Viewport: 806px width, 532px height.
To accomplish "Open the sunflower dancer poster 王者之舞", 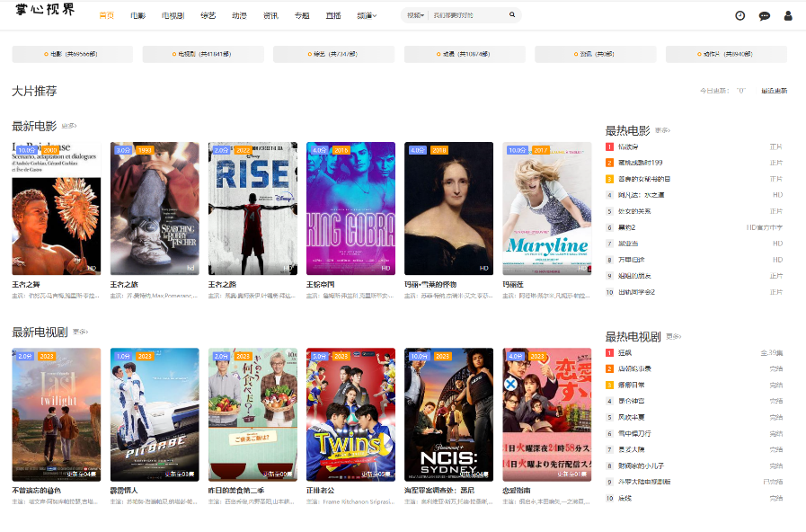I will pyautogui.click(x=57, y=208).
